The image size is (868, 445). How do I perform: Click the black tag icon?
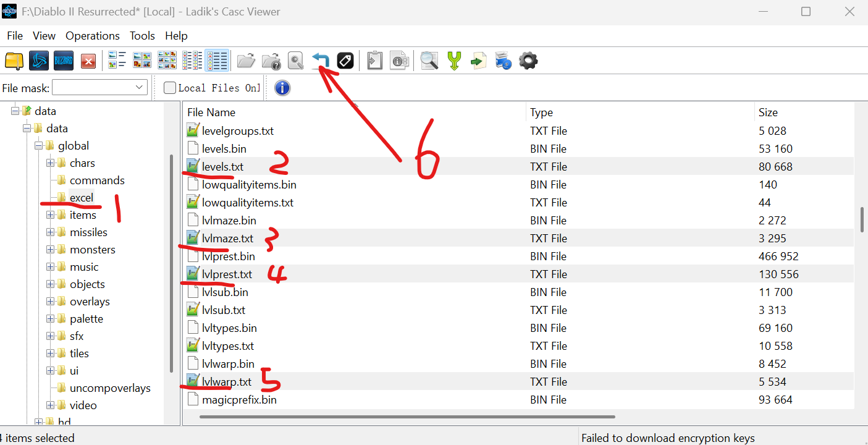click(x=345, y=61)
